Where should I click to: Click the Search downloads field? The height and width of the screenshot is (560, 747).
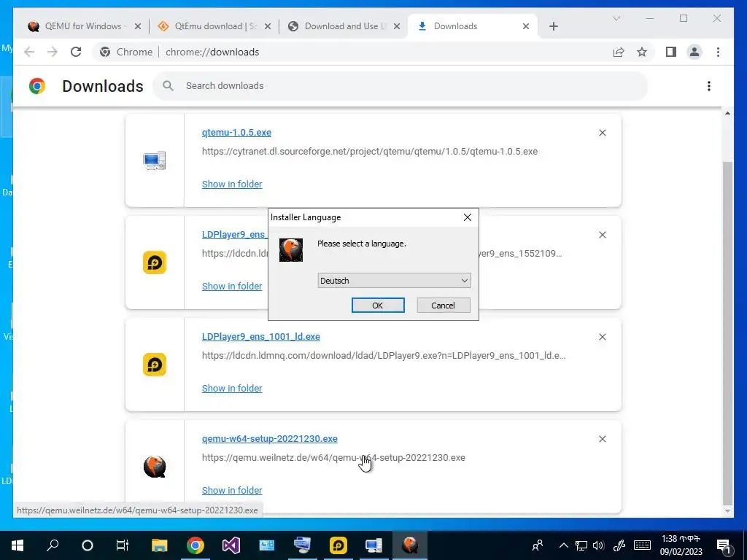400,86
